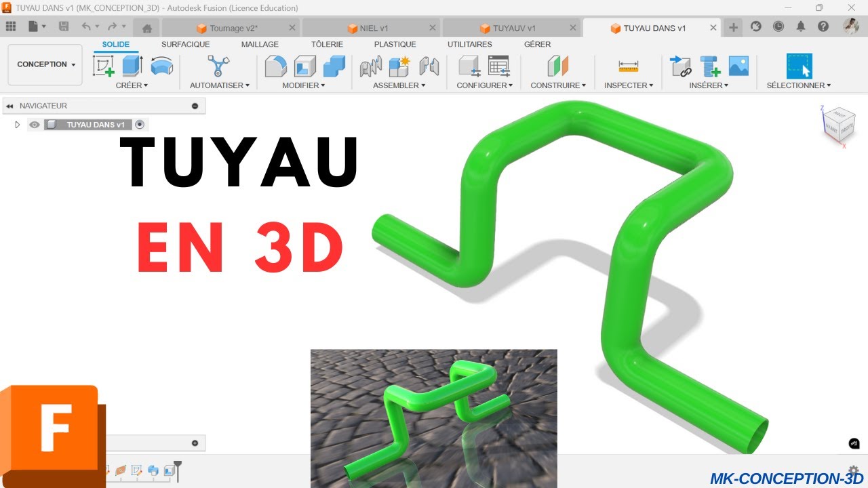Open the CRÉER dropdown menu
Image resolution: width=868 pixels, height=488 pixels.
coord(132,85)
